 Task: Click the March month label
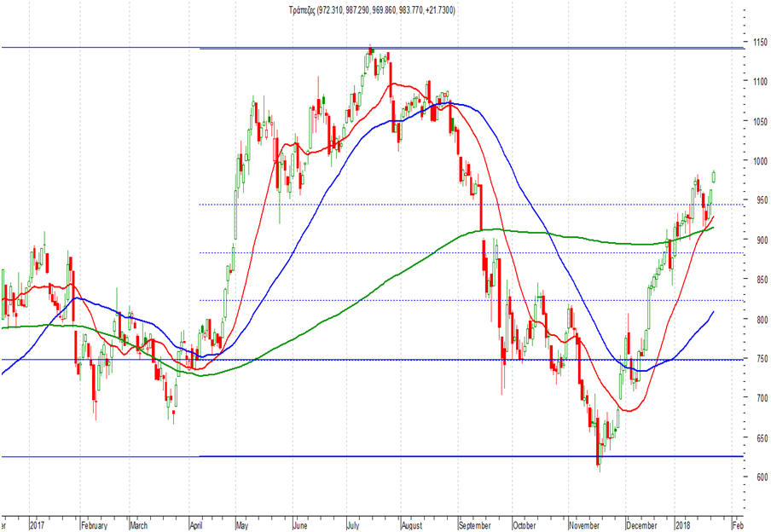[139, 526]
